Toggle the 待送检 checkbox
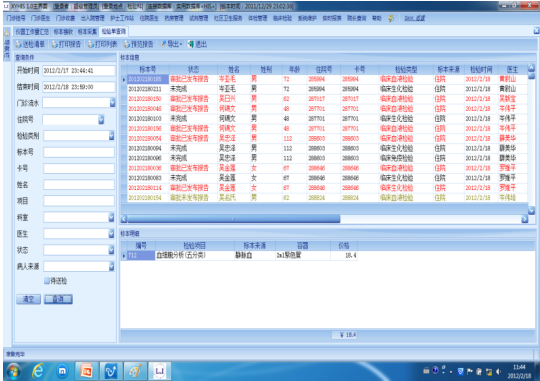The image size is (540, 381). [x=47, y=281]
